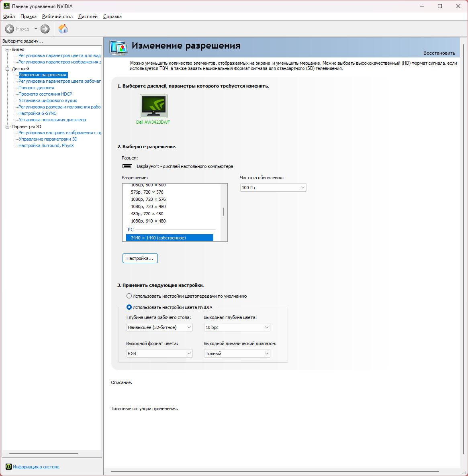This screenshot has width=468, height=476.
Task: Click the Back arrow icon
Action: (10, 29)
